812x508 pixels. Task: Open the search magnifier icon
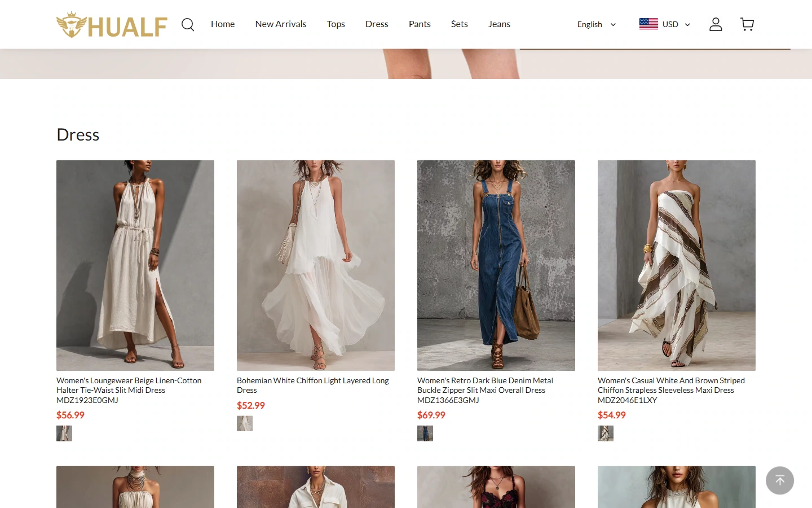(x=188, y=24)
